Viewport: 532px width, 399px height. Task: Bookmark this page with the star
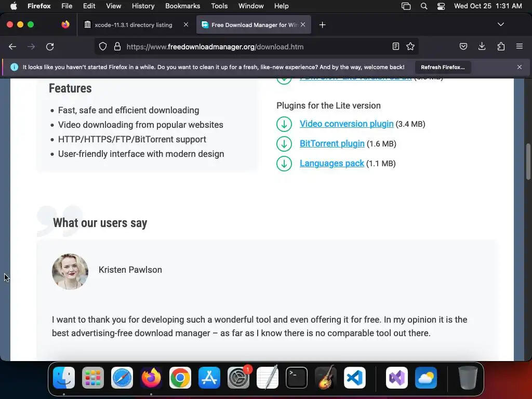click(x=410, y=46)
